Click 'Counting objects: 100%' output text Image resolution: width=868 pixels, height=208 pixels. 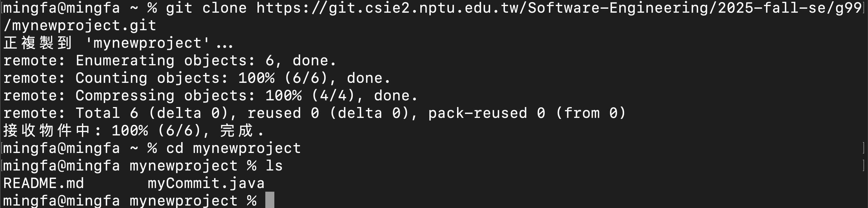pos(175,78)
